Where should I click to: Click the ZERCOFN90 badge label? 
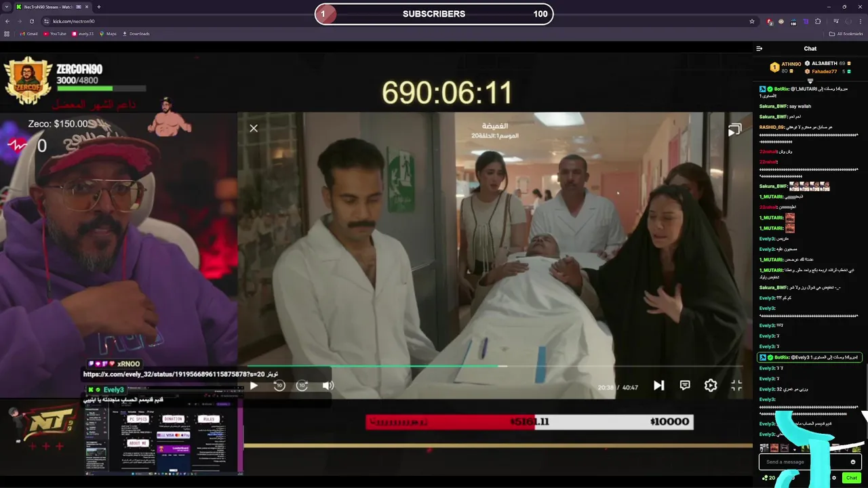[79, 69]
